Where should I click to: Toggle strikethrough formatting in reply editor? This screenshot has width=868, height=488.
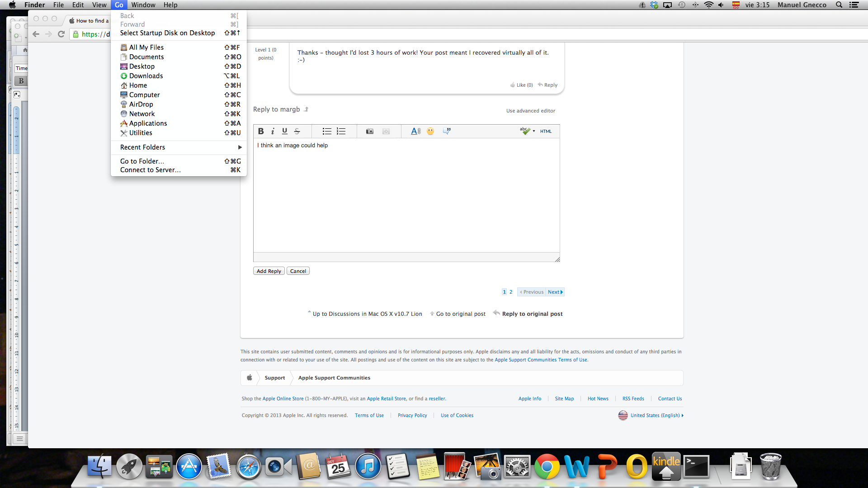coord(297,131)
